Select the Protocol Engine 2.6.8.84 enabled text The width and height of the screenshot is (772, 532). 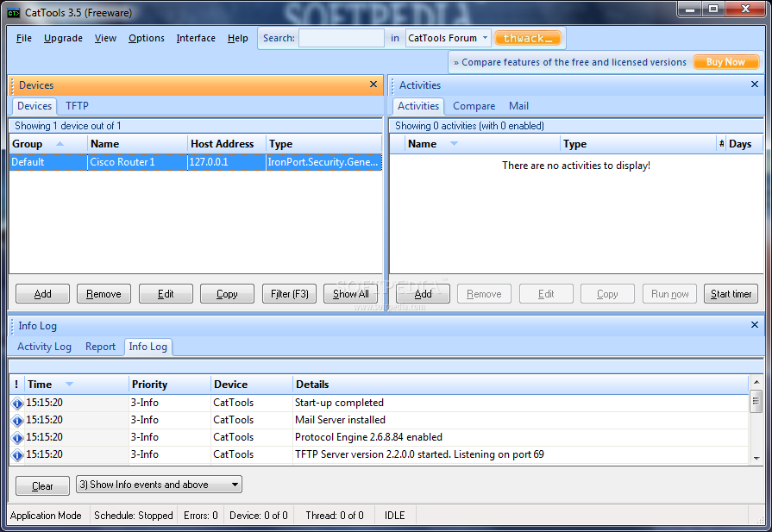click(x=368, y=437)
